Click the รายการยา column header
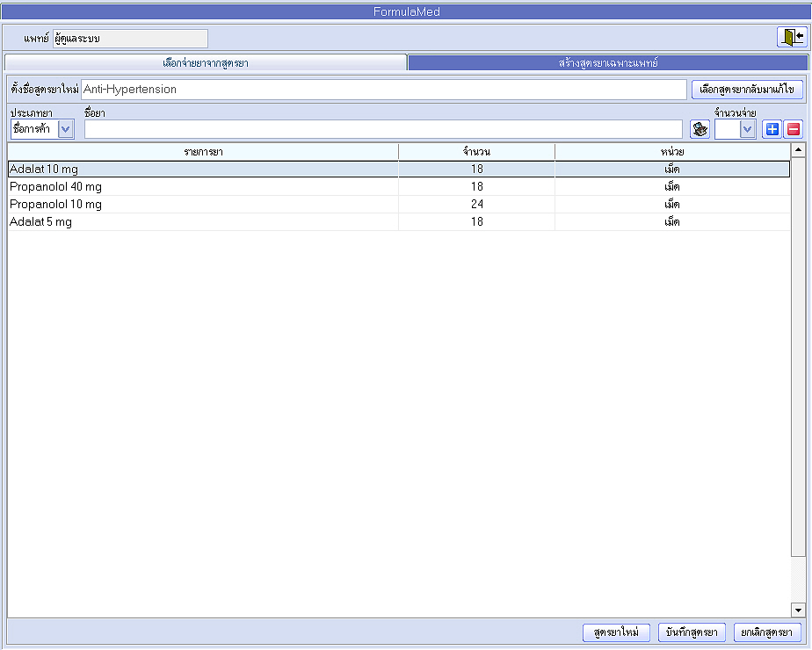812x650 pixels. (x=203, y=152)
